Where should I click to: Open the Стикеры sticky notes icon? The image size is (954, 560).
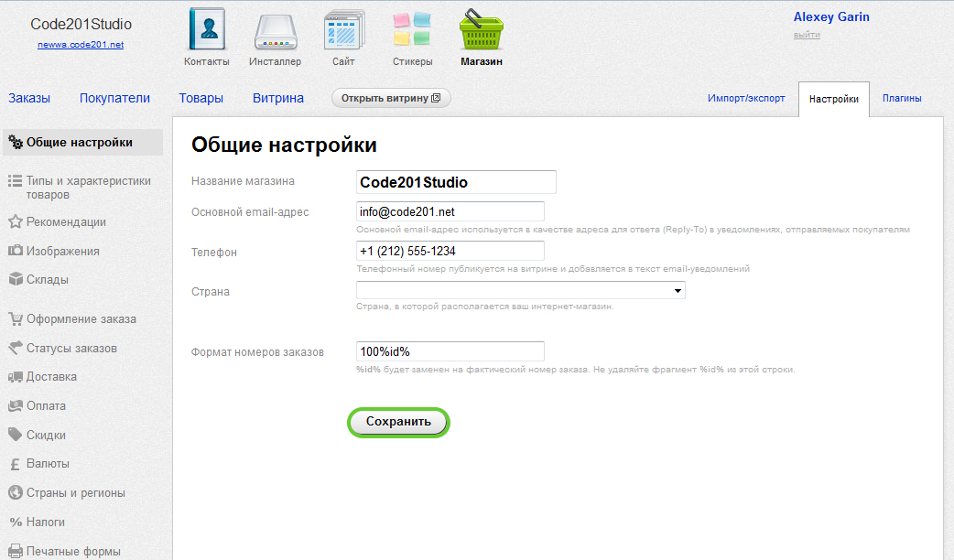click(412, 32)
